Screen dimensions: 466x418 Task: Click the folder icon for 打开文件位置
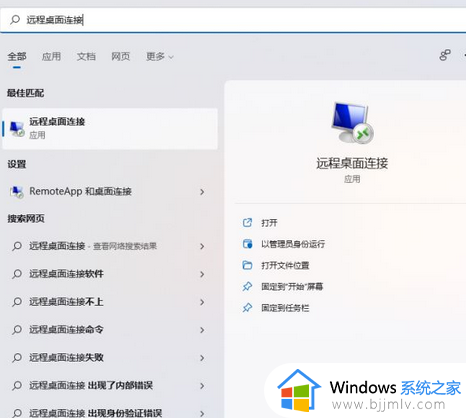click(x=247, y=265)
